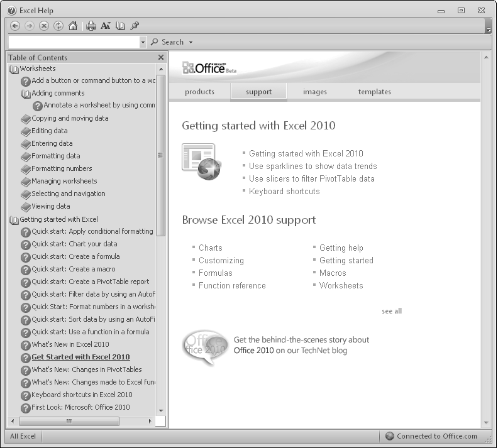Open Quick start: Sort data topic
Viewport: 498px width, 448px height.
tap(93, 319)
